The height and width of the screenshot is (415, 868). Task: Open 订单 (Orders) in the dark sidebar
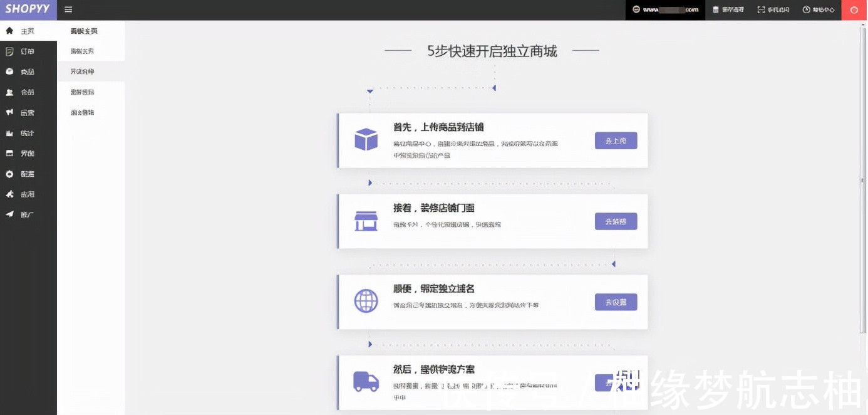click(28, 51)
